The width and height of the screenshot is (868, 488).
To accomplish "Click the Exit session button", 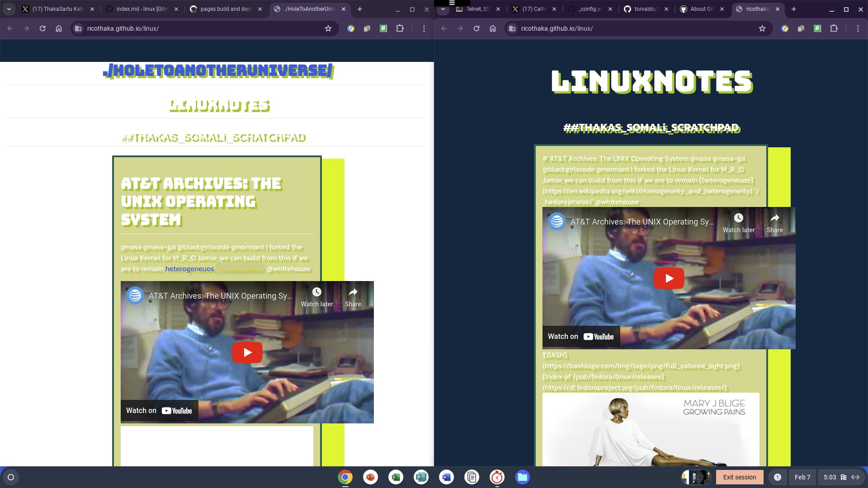I will coord(740,477).
